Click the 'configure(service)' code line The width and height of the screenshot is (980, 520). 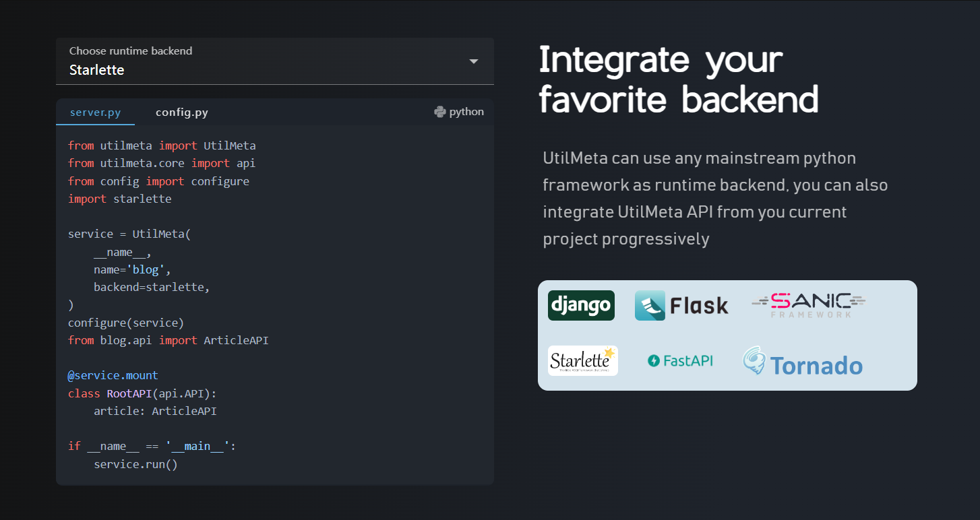click(x=126, y=322)
